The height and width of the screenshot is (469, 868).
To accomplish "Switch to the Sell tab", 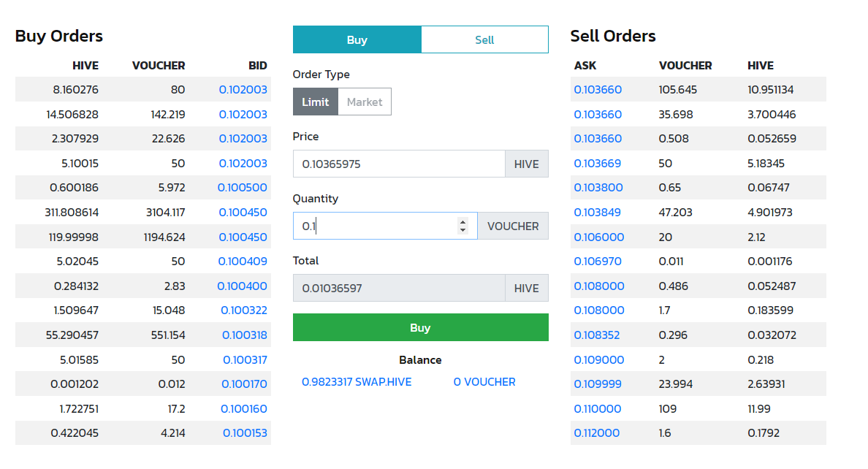I will (484, 40).
